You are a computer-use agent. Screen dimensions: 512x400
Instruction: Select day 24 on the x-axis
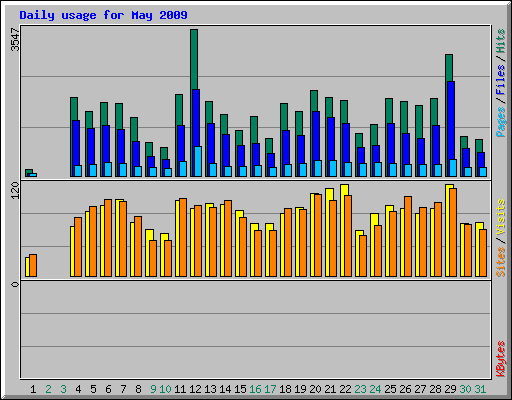click(x=375, y=389)
